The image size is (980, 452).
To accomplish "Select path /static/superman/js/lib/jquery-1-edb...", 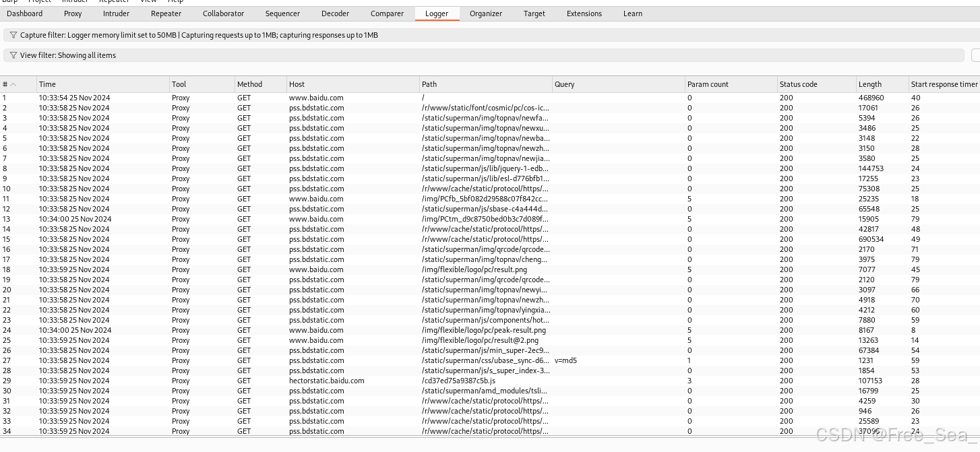I will tap(485, 168).
